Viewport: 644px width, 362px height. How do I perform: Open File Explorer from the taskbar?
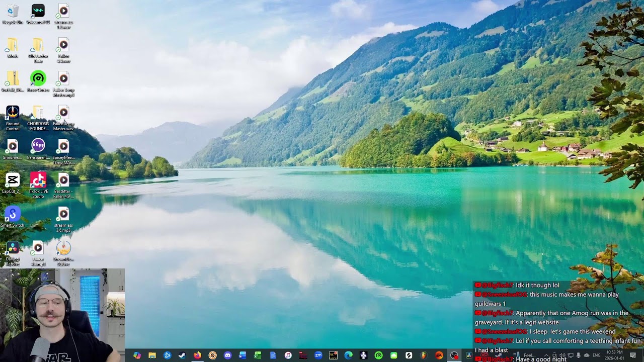(152, 355)
